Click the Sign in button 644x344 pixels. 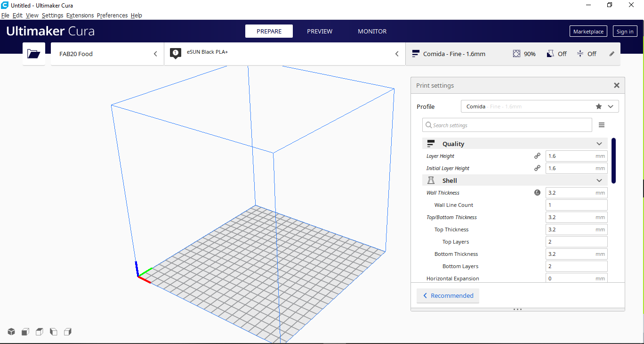tap(625, 32)
